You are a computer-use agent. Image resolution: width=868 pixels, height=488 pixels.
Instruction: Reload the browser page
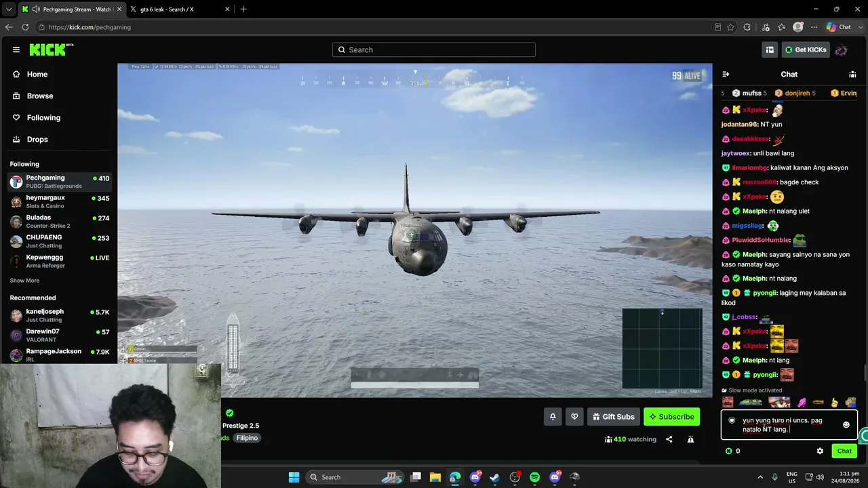[25, 27]
